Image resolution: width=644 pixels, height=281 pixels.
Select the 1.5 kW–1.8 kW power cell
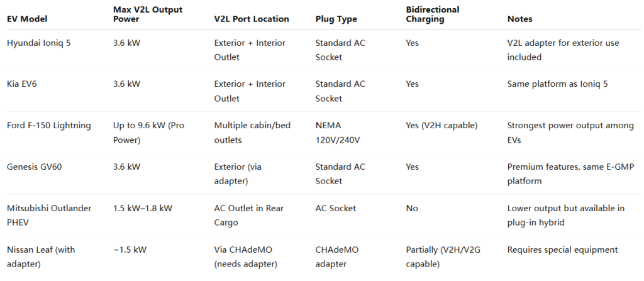pyautogui.click(x=143, y=208)
